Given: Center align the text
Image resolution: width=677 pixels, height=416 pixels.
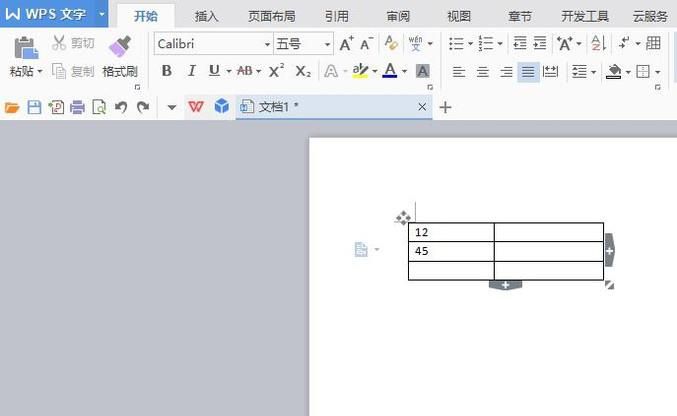Looking at the screenshot, I should (482, 71).
